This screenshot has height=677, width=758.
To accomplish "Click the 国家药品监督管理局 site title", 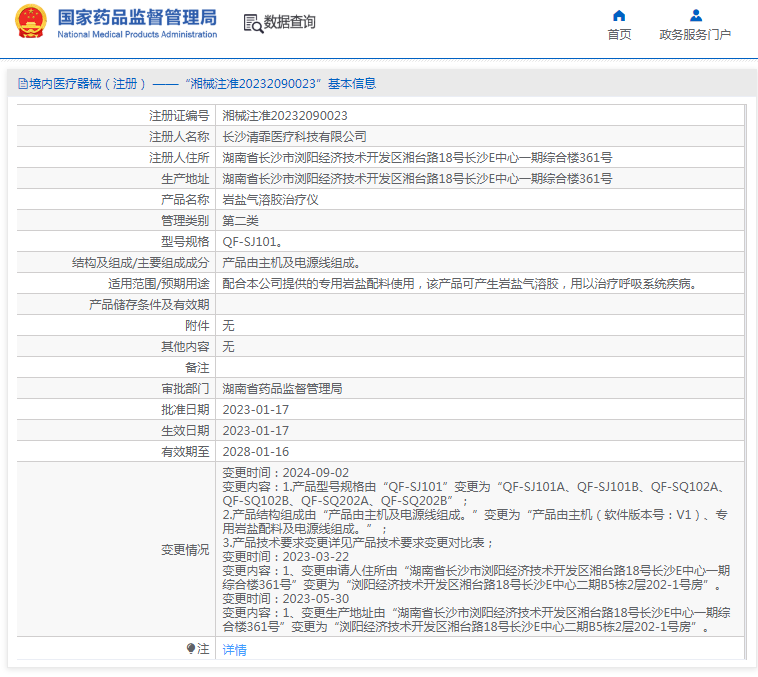I will [x=137, y=17].
